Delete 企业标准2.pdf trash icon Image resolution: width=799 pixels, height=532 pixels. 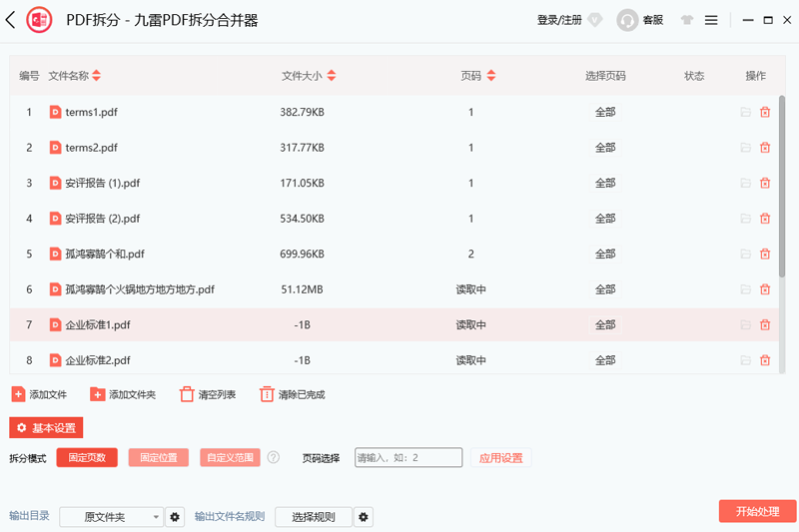[x=765, y=360]
